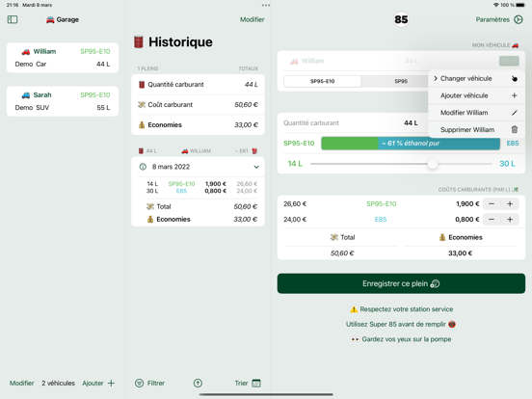Image resolution: width=532 pixels, height=399 pixels.
Task: Click the plus icon next to Ajouter
Action: (111, 383)
